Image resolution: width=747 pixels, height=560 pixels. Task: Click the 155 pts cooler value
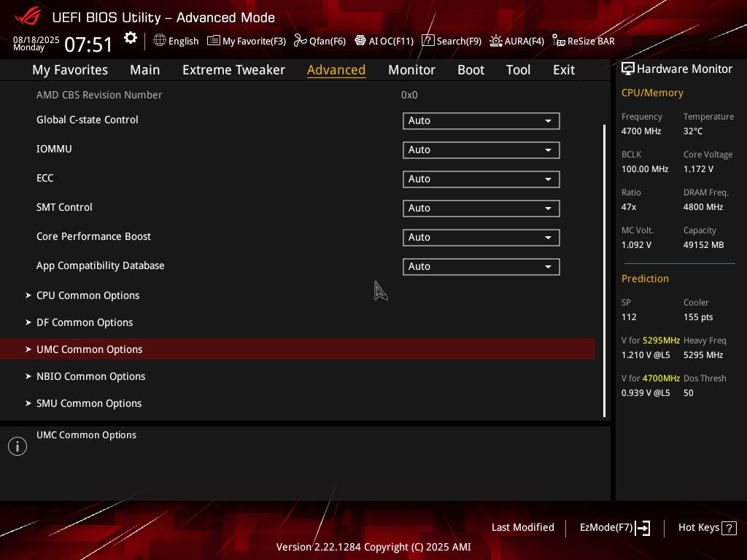698,317
